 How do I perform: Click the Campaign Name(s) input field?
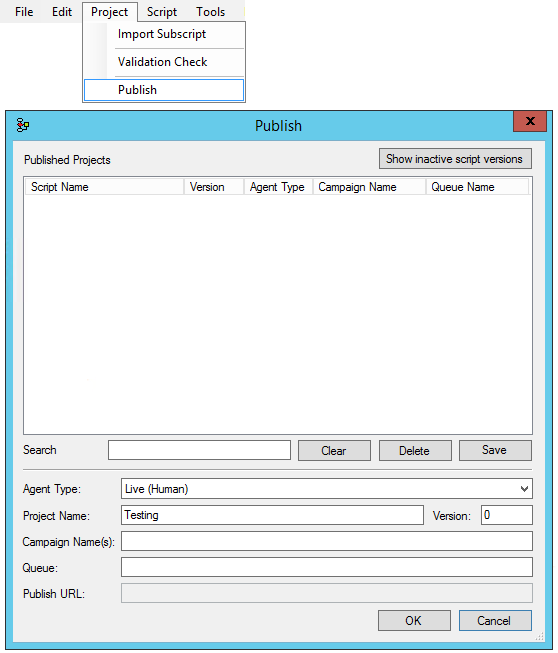[326, 541]
